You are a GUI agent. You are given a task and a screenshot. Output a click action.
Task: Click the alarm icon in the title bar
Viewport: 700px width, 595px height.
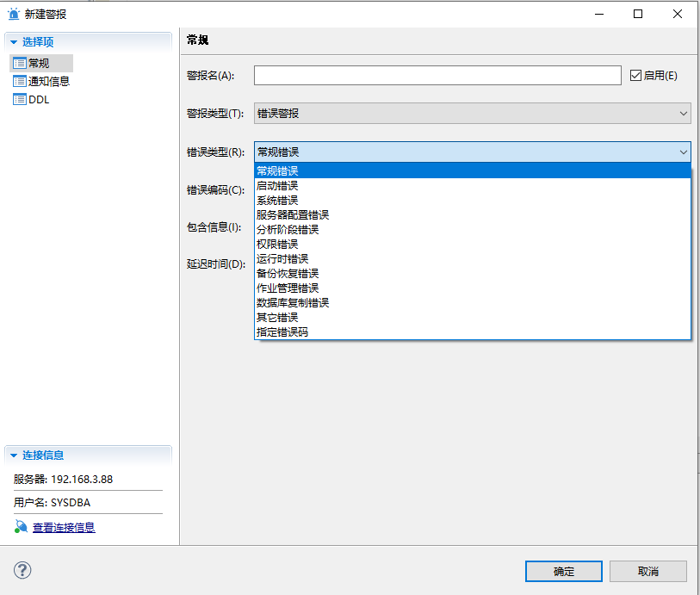click(14, 14)
